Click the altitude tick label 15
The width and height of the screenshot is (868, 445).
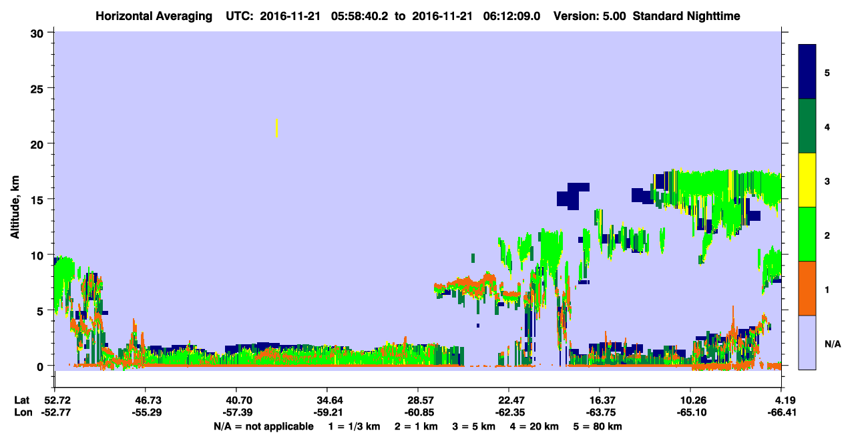pos(37,199)
